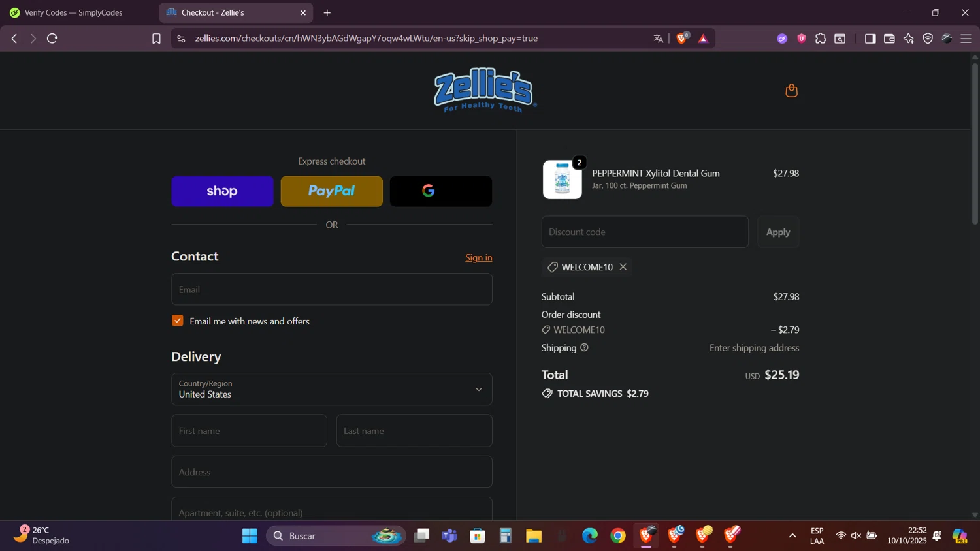Open the Brave VPN shield icon
980x551 pixels.
(928, 39)
